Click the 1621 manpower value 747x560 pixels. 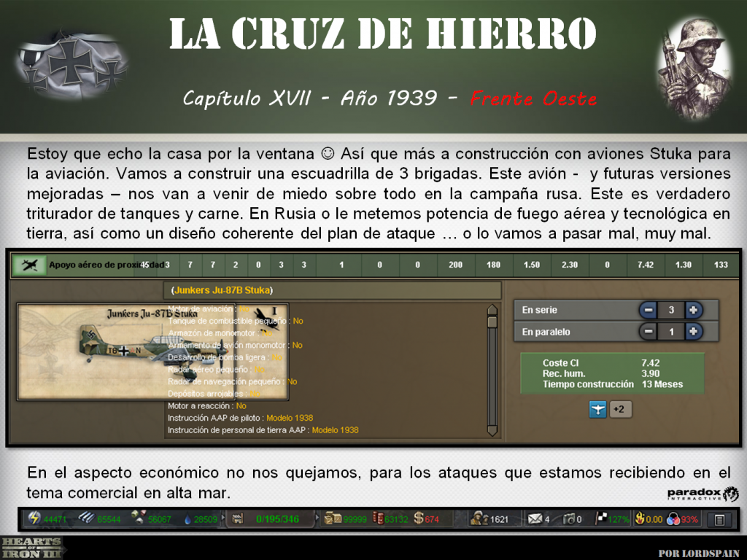coord(499,519)
